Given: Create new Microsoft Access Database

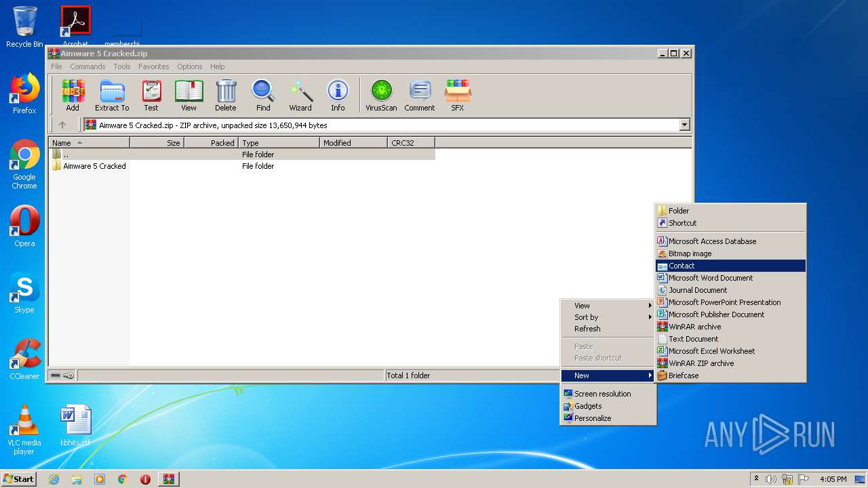Looking at the screenshot, I should coord(730,241).
